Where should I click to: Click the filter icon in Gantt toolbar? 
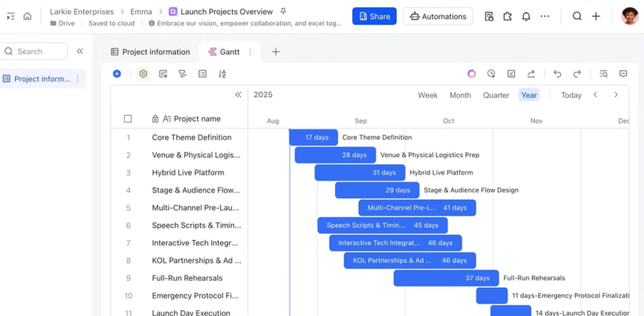tap(182, 74)
